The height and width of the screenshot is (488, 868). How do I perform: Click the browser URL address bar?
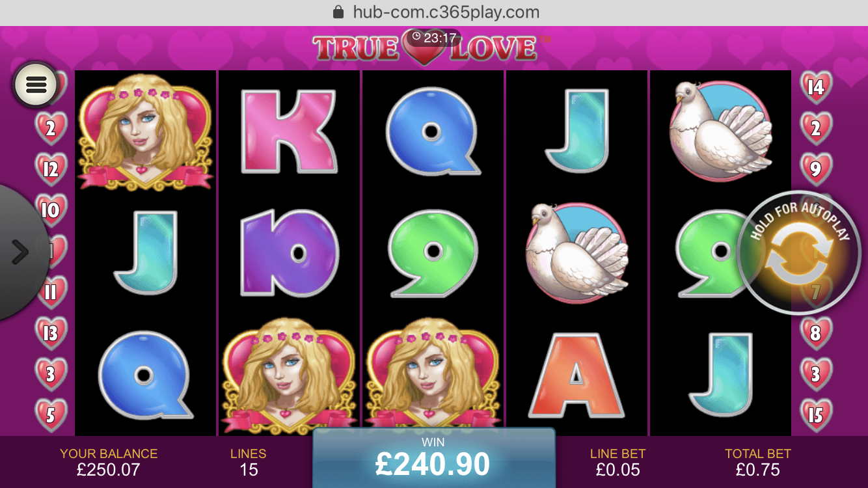click(434, 12)
